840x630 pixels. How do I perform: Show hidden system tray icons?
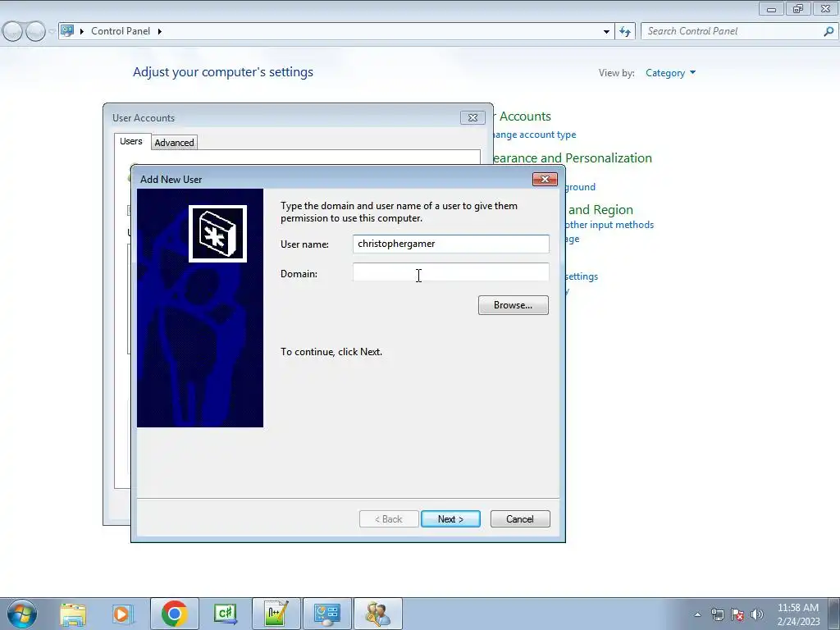click(x=697, y=614)
